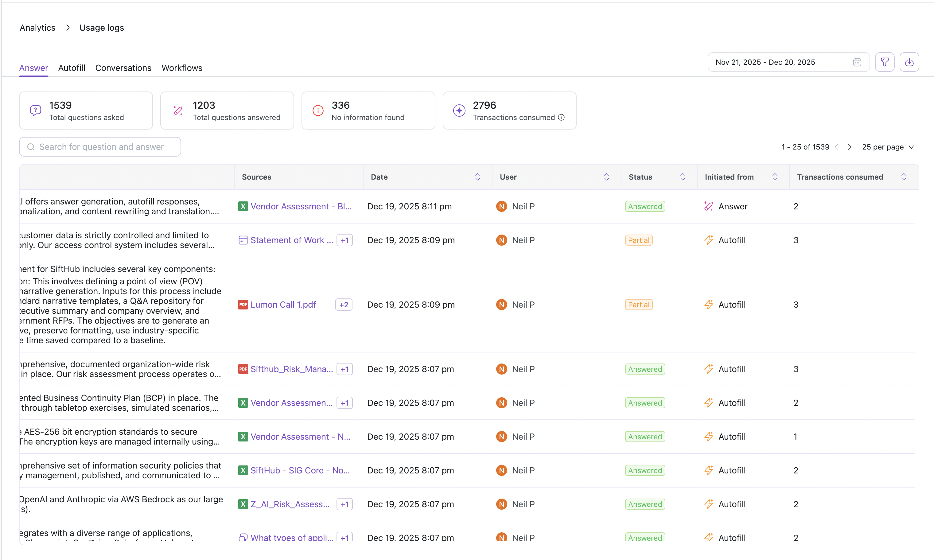
Task: Click the total questions asked icon
Action: pyautogui.click(x=36, y=110)
